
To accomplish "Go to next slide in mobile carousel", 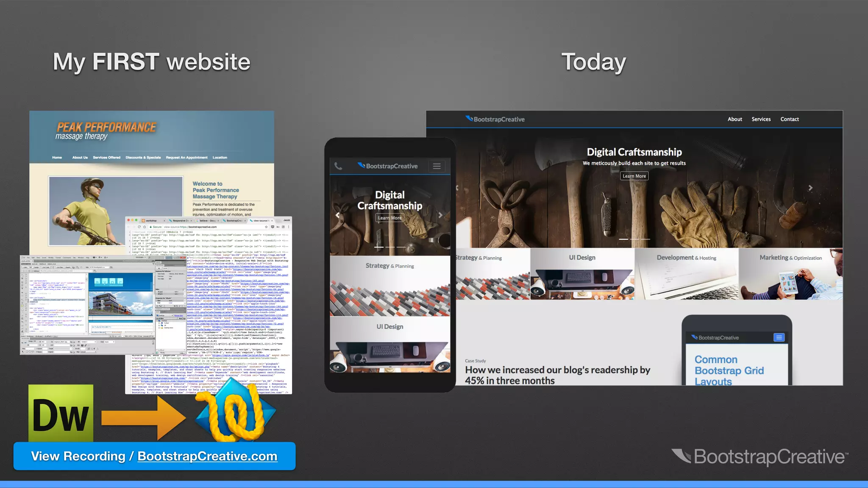I will [440, 215].
